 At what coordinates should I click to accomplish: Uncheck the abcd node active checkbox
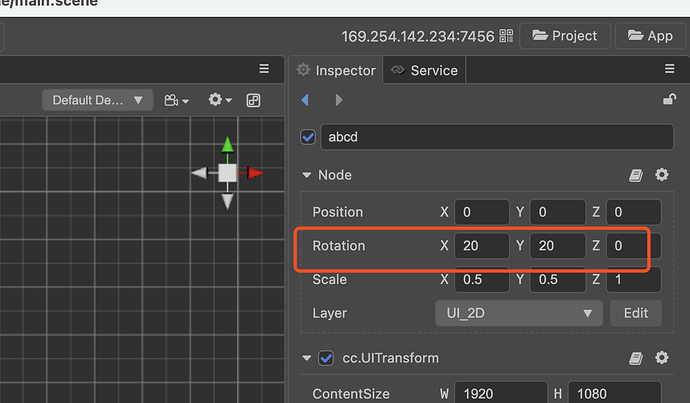(x=308, y=137)
